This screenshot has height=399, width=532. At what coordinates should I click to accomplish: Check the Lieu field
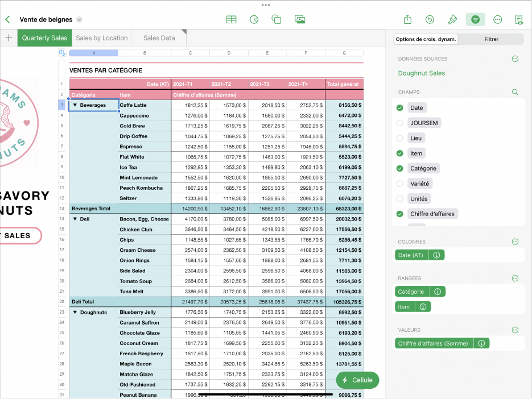tap(399, 138)
